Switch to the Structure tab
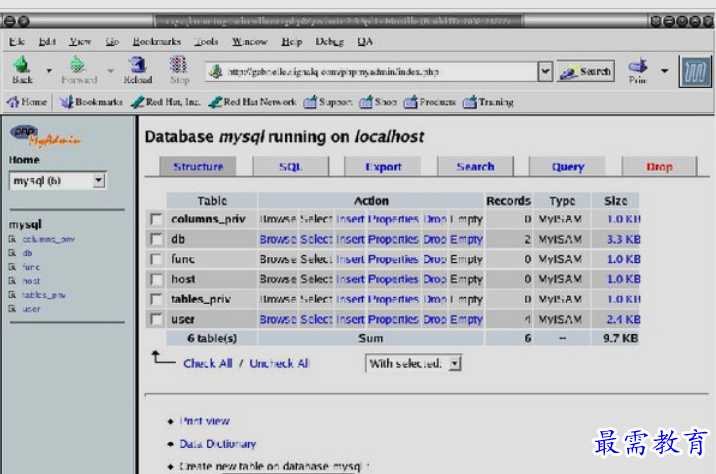 [198, 167]
